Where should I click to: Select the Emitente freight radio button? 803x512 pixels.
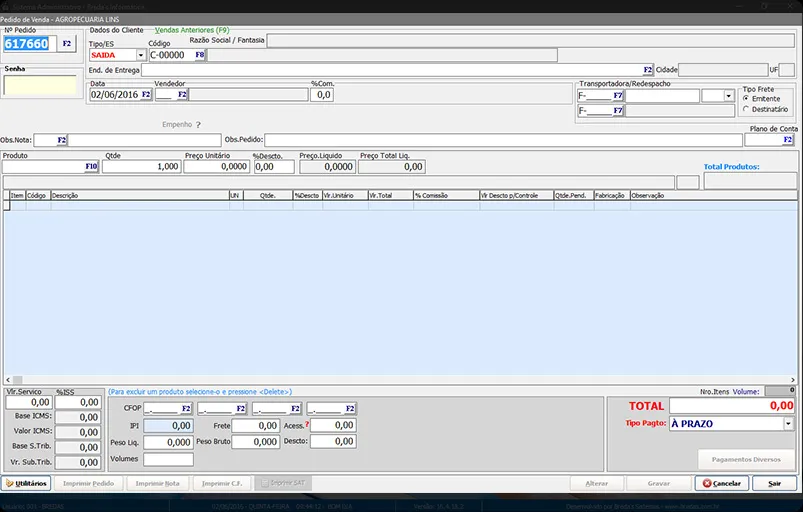746,98
